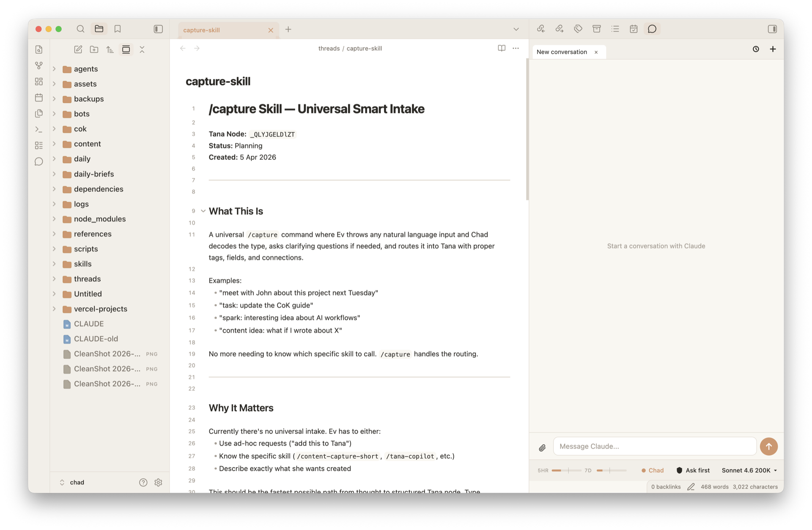Click the chat bubble icon in left ribbon
Screen dimensions: 812x530
[39, 161]
